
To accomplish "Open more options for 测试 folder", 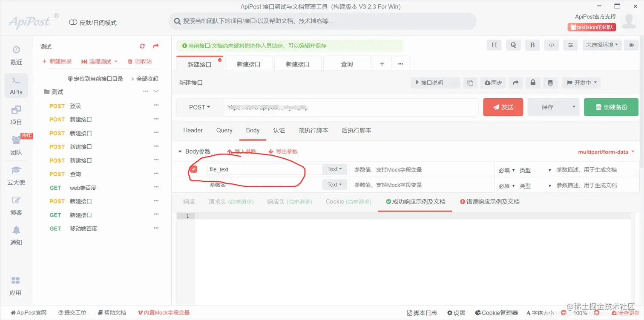I will 145,91.
